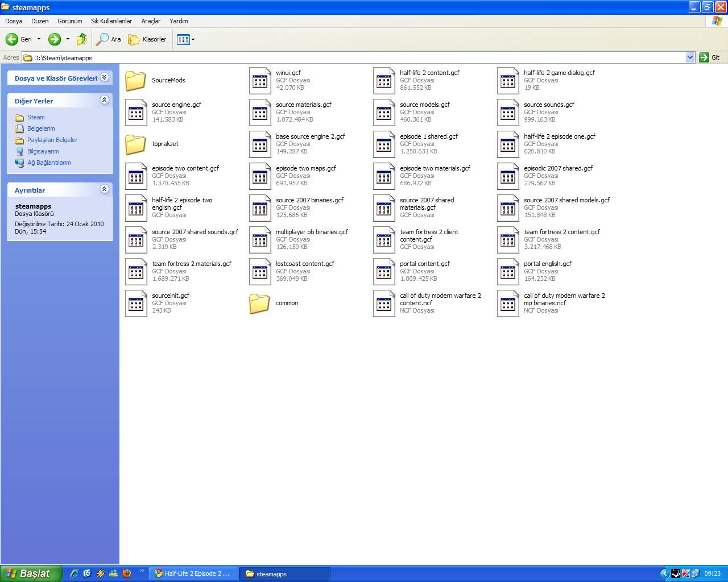The image size is (728, 582).
Task: Select episode two content.gcf file icon
Action: tap(136, 176)
